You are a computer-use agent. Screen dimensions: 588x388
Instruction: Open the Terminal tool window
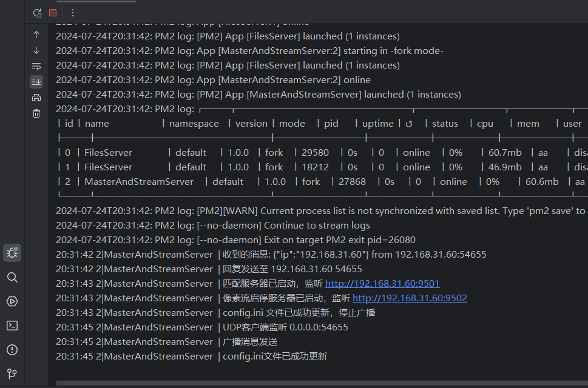(12, 326)
